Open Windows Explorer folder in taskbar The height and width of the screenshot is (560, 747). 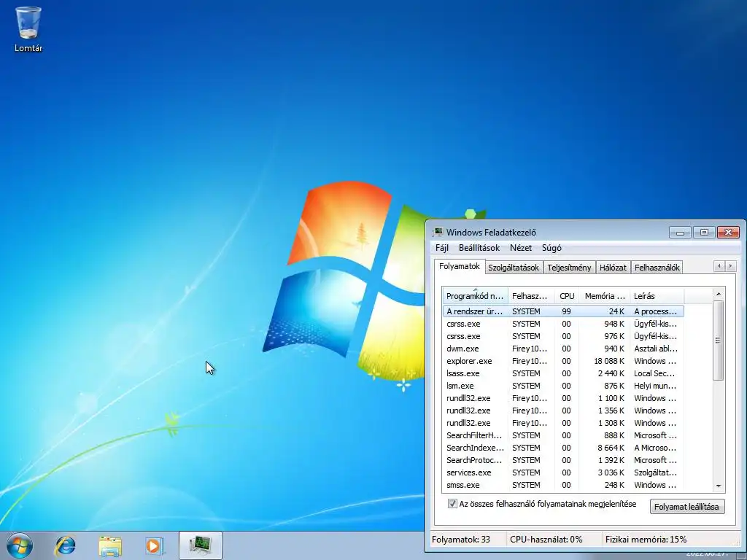click(x=110, y=545)
